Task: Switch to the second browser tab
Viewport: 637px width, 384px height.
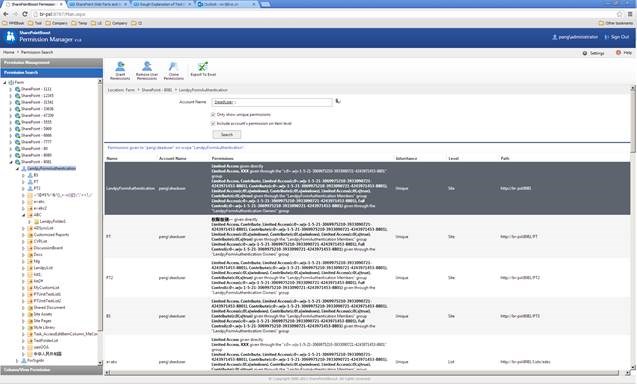Action: pyautogui.click(x=98, y=4)
